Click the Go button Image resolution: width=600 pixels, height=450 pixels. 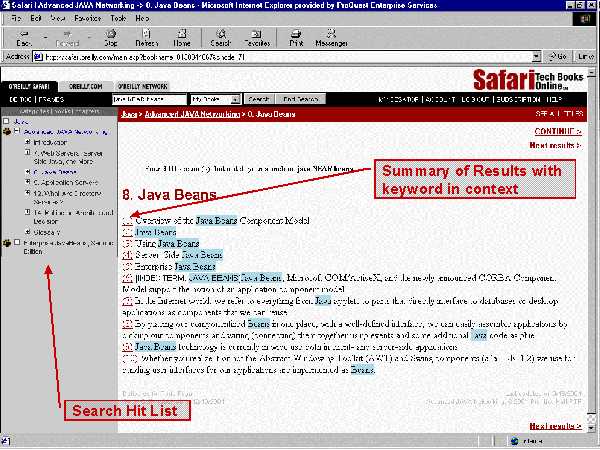pos(558,57)
